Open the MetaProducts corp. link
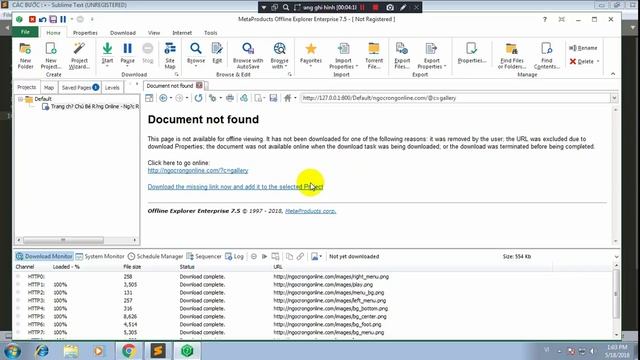640x360 pixels. point(311,211)
